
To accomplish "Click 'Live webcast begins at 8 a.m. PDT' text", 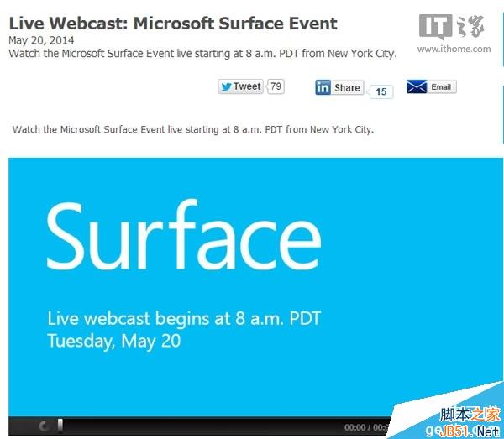I will (184, 319).
